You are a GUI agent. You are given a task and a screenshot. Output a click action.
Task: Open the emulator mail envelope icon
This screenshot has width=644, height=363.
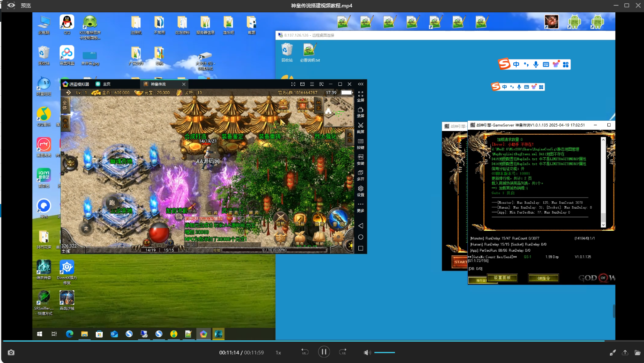[302, 84]
